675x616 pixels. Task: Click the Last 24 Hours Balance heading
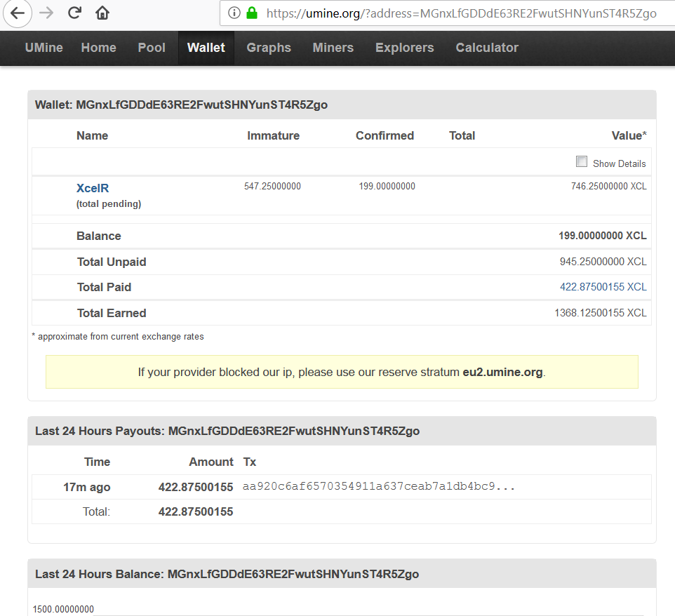[x=227, y=574]
